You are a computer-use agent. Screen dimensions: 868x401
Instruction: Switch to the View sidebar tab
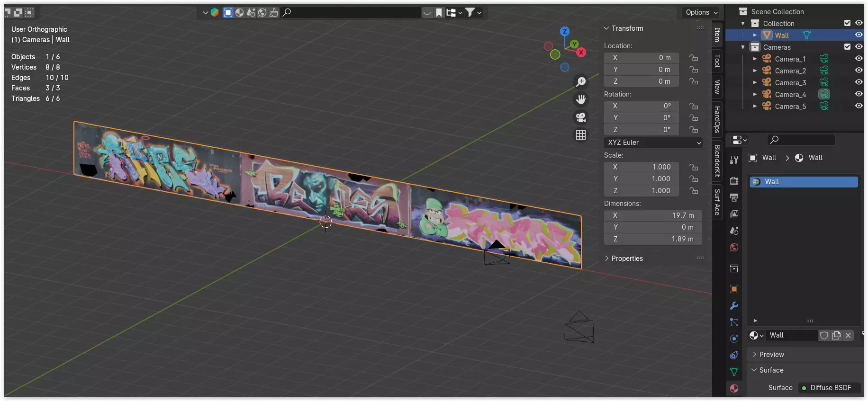pos(717,87)
